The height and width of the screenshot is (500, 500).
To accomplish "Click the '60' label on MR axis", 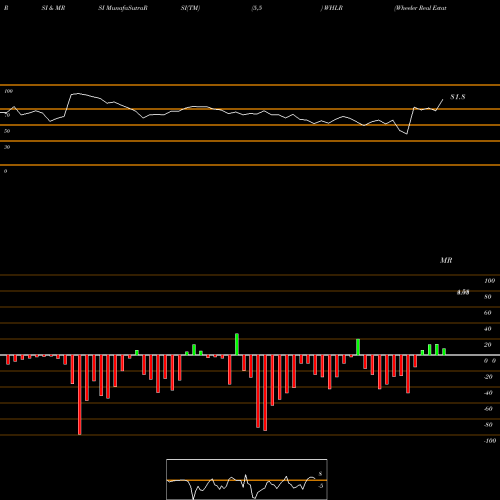I will pos(488,313).
